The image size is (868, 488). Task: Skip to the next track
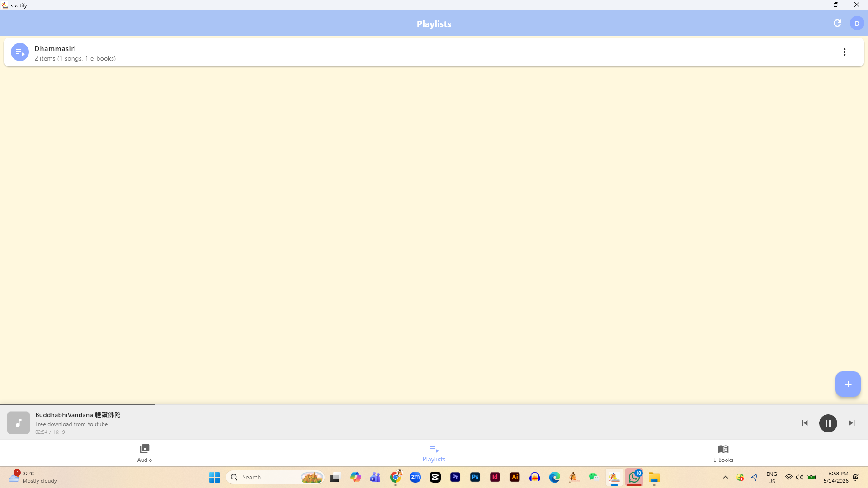852,423
